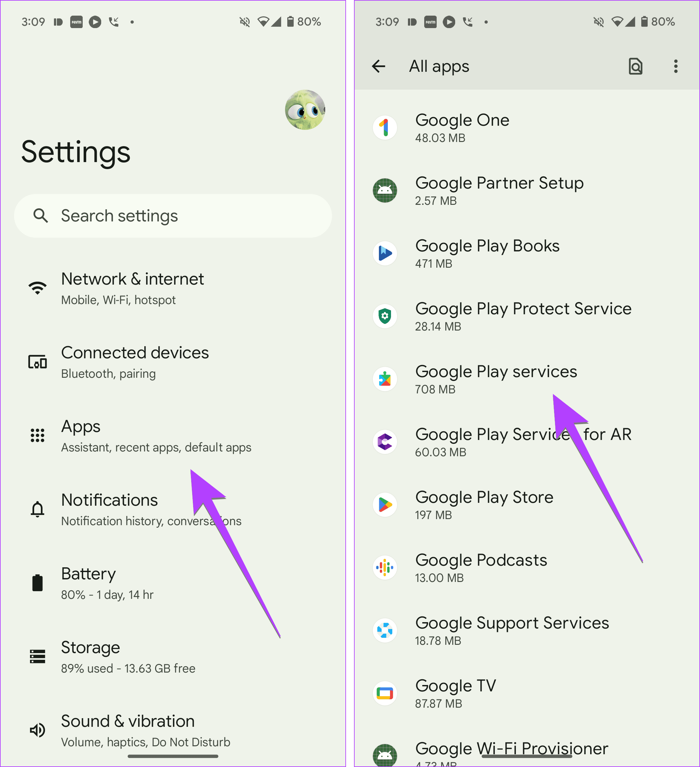The width and height of the screenshot is (700, 767).
Task: Open the three-dot overflow menu
Action: (x=676, y=67)
